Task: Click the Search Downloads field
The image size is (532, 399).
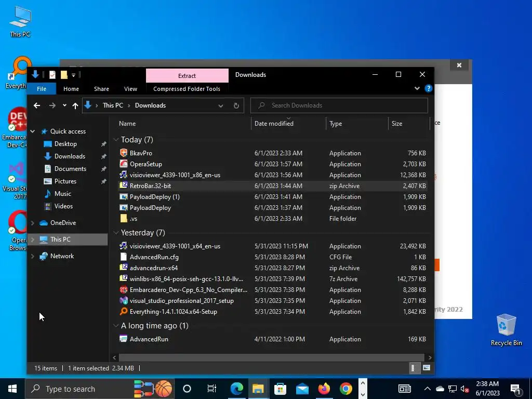Action: click(x=339, y=105)
